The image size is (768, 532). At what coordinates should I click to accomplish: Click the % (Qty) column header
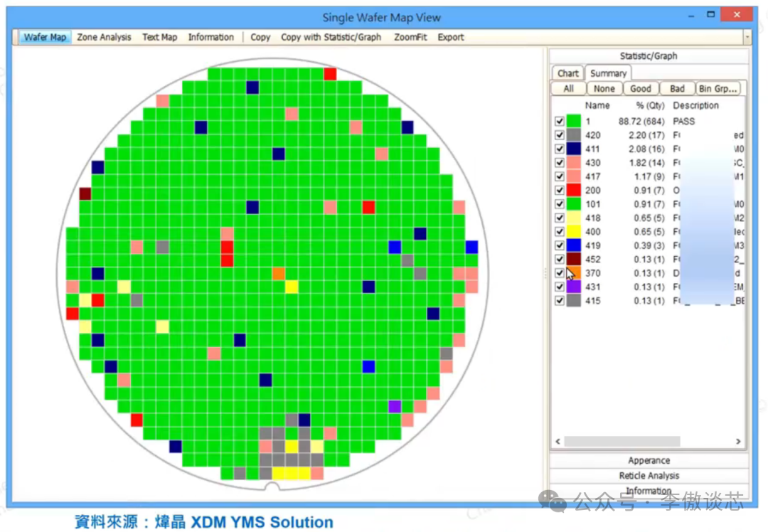tap(650, 105)
